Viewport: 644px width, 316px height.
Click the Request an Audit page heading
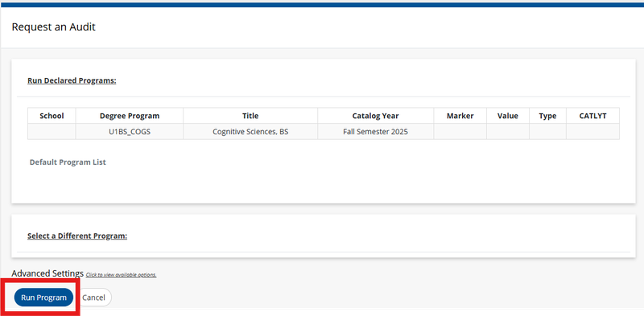(53, 27)
